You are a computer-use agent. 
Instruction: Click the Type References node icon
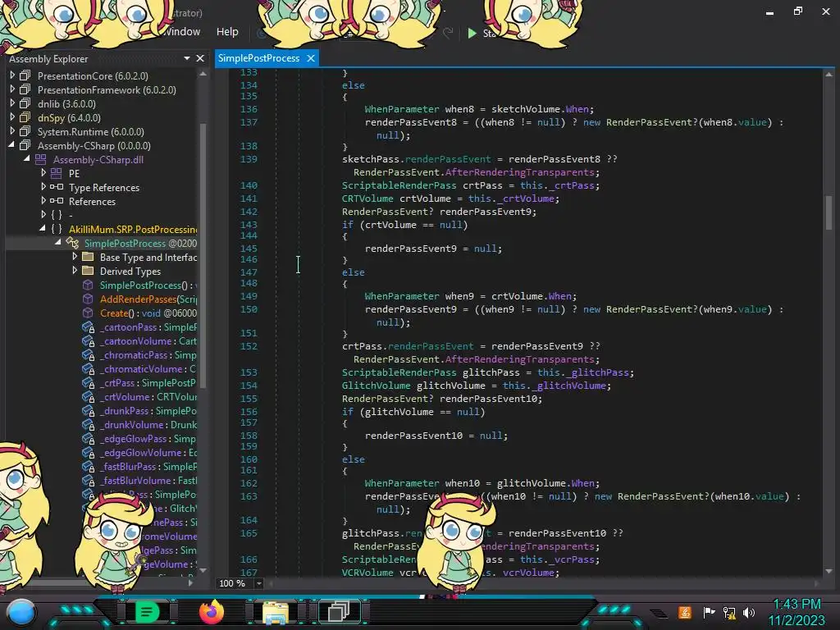click(x=57, y=187)
